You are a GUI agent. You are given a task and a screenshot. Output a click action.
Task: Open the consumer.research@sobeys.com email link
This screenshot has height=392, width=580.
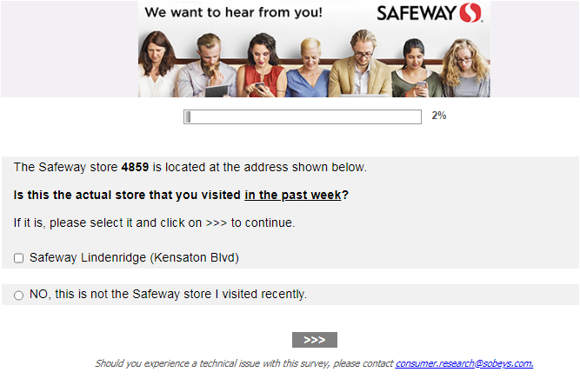(x=464, y=363)
